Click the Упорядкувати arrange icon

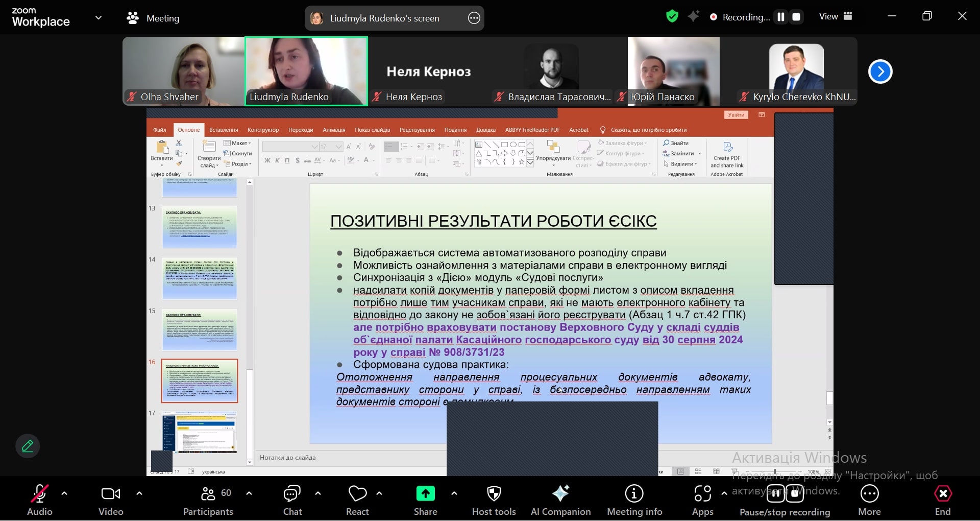pyautogui.click(x=553, y=147)
